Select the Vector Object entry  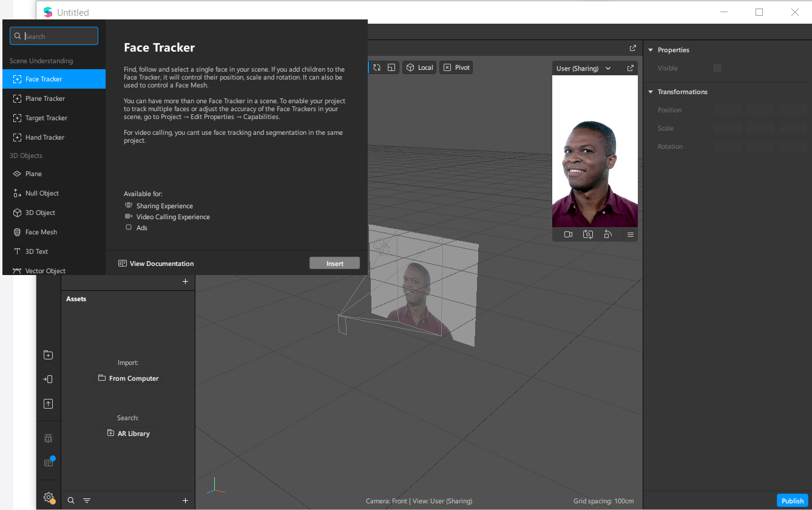click(54, 270)
